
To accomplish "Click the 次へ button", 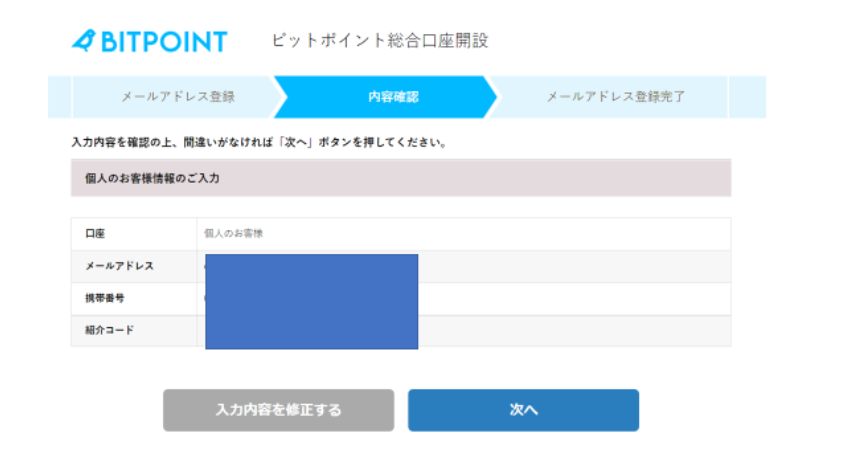I will point(523,410).
